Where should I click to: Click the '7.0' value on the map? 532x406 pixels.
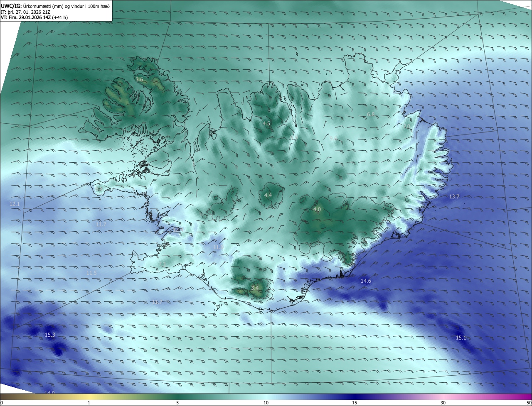point(406,126)
